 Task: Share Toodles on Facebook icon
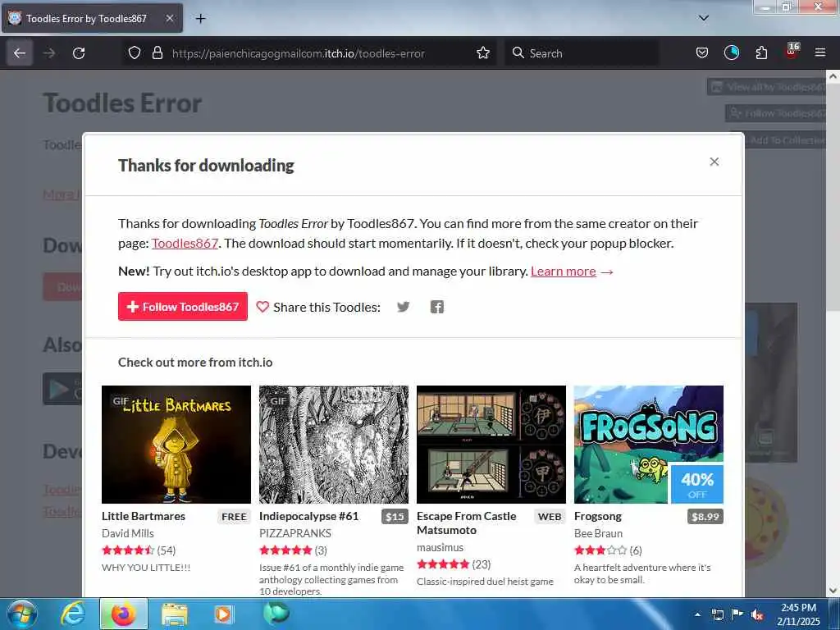click(x=436, y=307)
